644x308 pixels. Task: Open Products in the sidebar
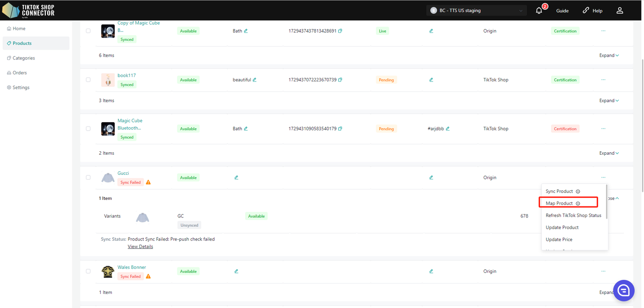(x=36, y=43)
